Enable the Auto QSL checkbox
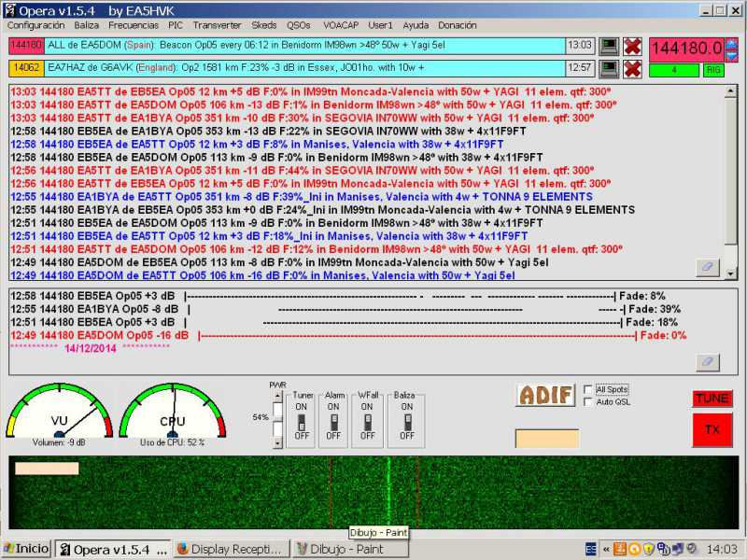 tap(588, 402)
